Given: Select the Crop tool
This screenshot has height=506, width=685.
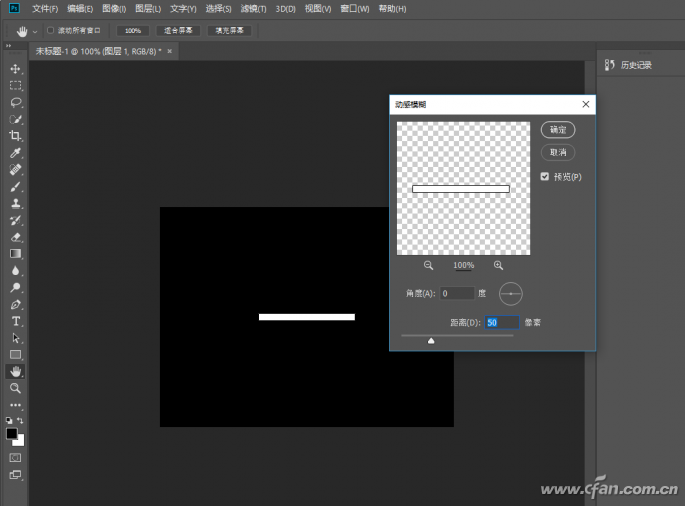Looking at the screenshot, I should tap(15, 136).
